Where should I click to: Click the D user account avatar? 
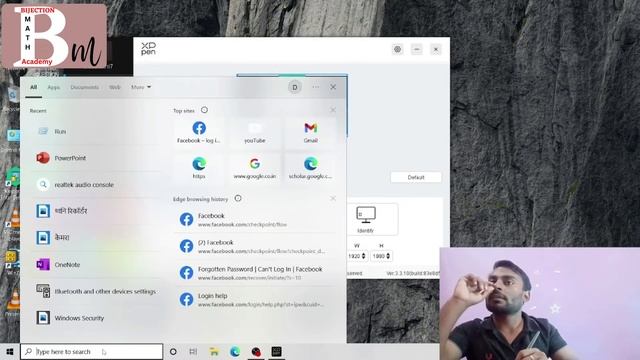click(295, 87)
